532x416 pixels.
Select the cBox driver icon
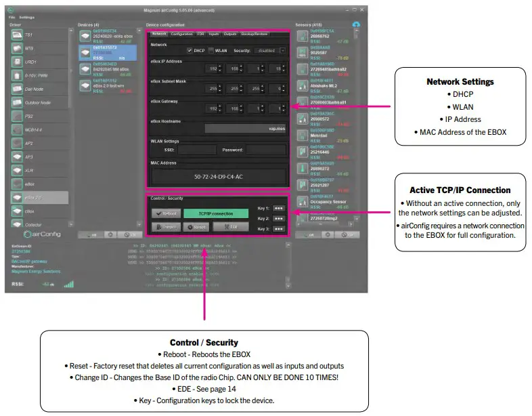point(17,211)
